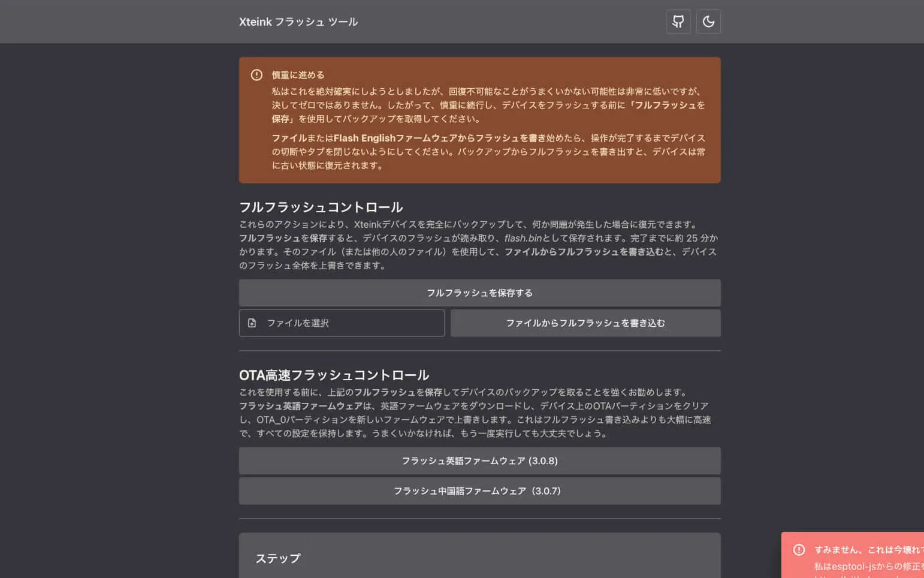924x578 pixels.
Task: Click the italic flash.bin filename text
Action: tap(523, 238)
